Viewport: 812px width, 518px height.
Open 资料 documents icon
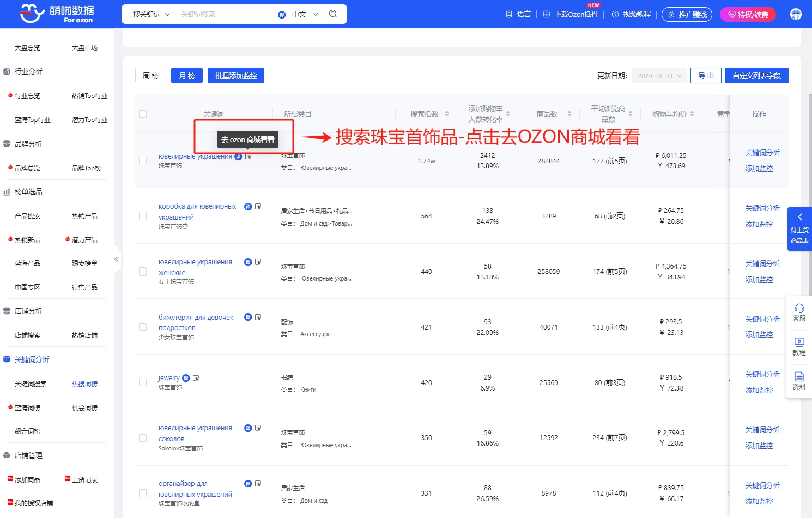click(799, 381)
